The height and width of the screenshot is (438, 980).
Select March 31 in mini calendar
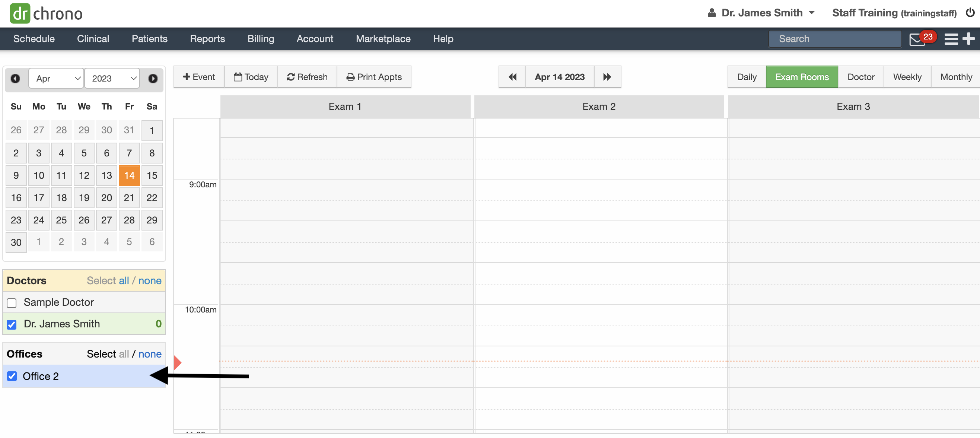pos(129,130)
